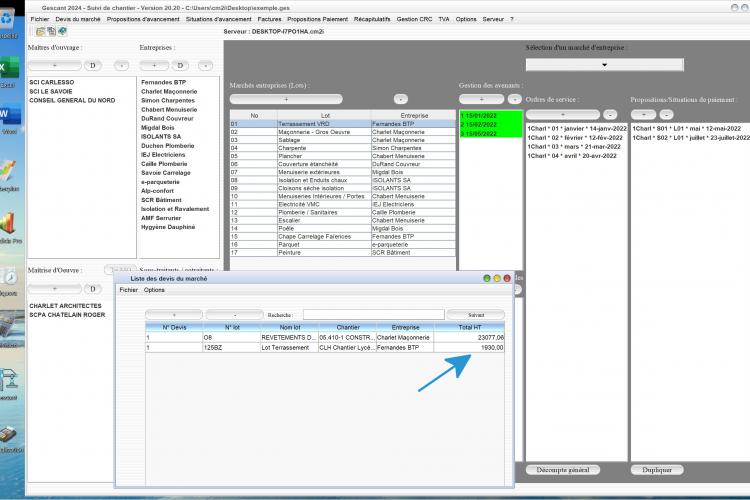
Task: Click D button under Maîtrise d'Oeuvre
Action: coord(93,289)
